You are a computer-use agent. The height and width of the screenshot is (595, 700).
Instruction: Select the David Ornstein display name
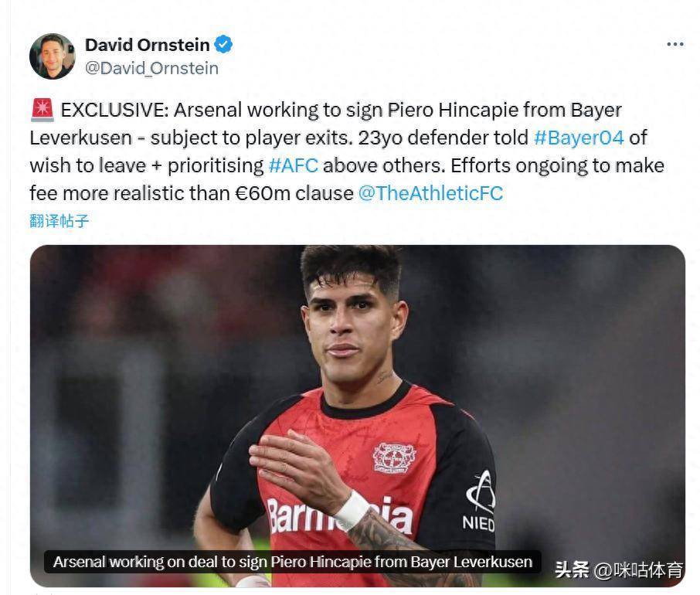[148, 45]
